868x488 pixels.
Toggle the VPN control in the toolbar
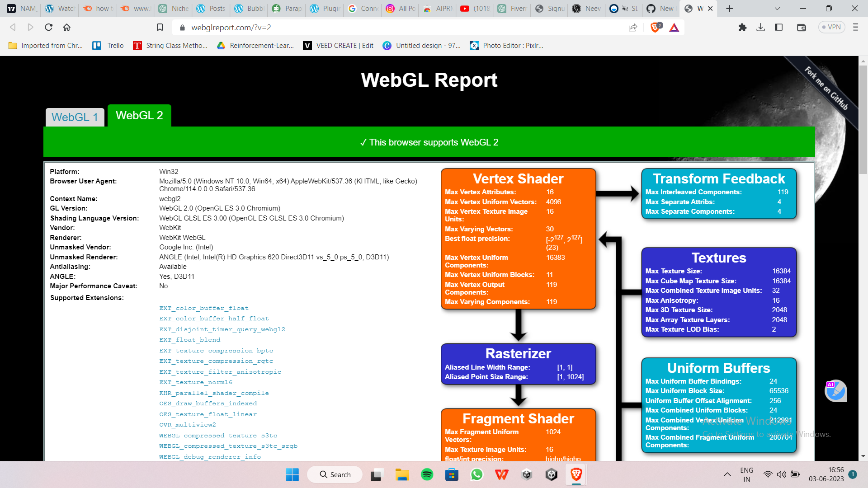tap(832, 27)
